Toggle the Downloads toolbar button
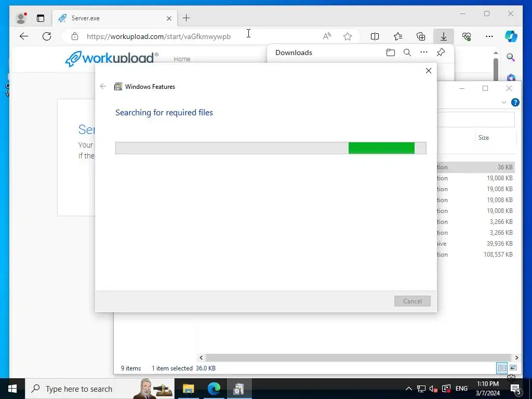The height and width of the screenshot is (399, 532). click(444, 36)
